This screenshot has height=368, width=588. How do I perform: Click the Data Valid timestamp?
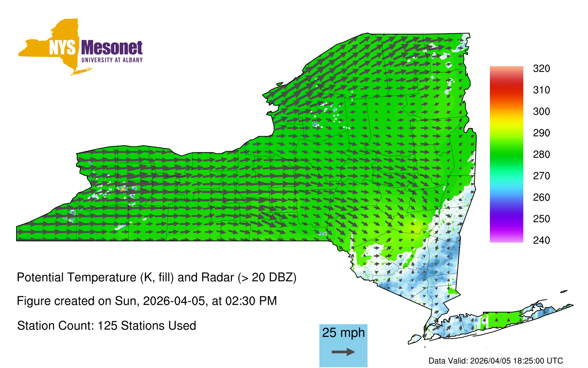point(495,361)
